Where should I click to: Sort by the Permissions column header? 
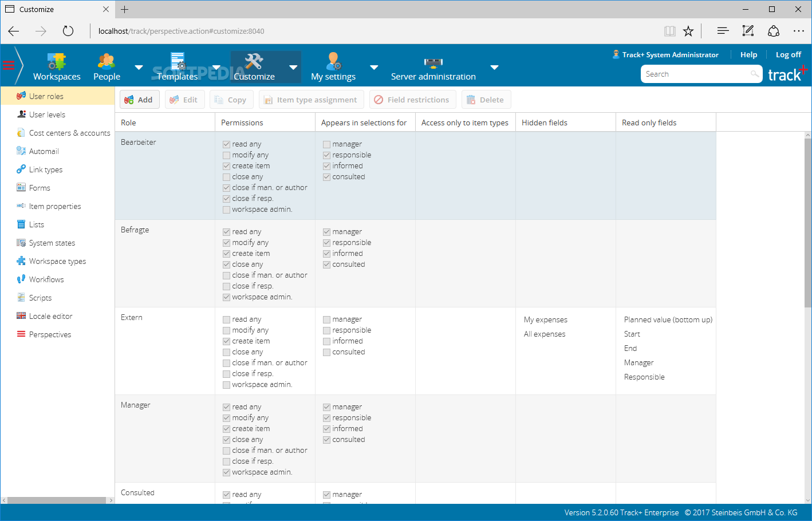[x=265, y=123]
